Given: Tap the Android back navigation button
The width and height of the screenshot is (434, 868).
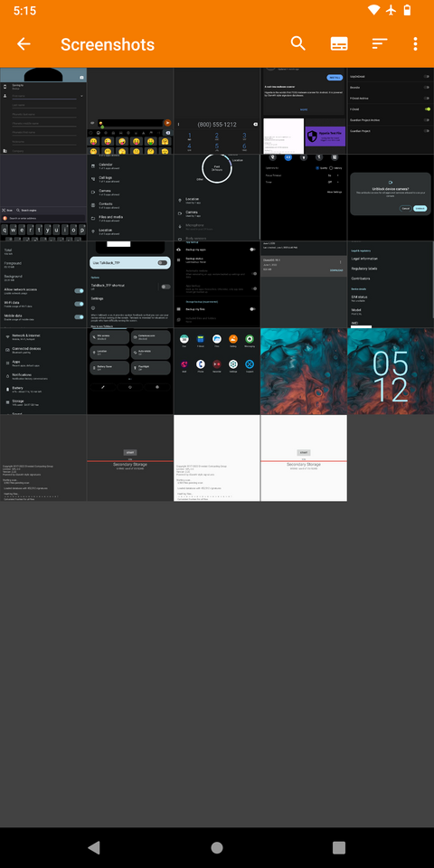Looking at the screenshot, I should [94, 847].
